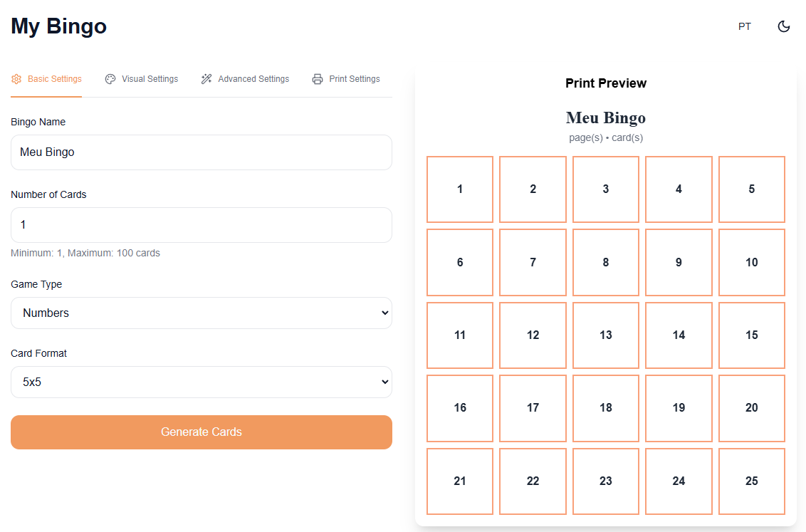The height and width of the screenshot is (532, 806).
Task: Click the Print Settings printer icon
Action: coord(318,79)
